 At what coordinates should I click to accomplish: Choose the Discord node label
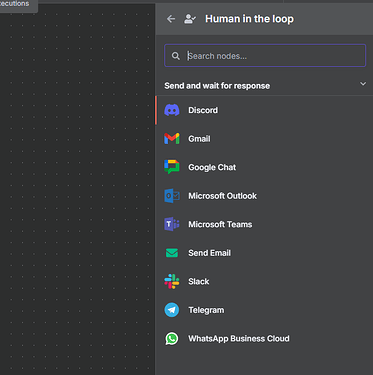(203, 110)
